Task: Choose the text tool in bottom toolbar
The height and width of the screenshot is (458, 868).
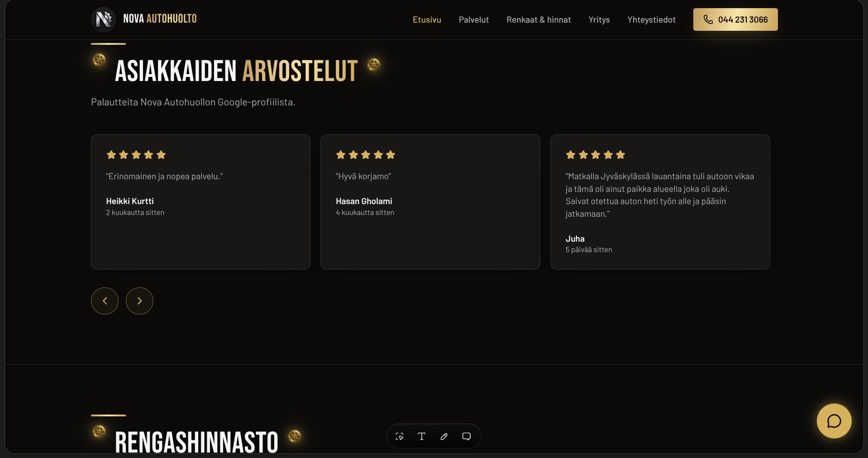Action: (422, 436)
